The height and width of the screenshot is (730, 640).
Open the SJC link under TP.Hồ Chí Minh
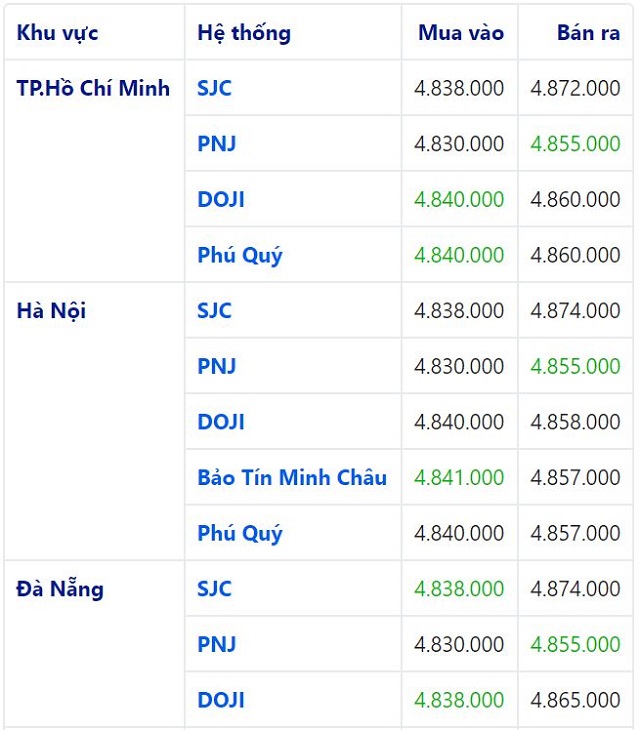[x=214, y=88]
